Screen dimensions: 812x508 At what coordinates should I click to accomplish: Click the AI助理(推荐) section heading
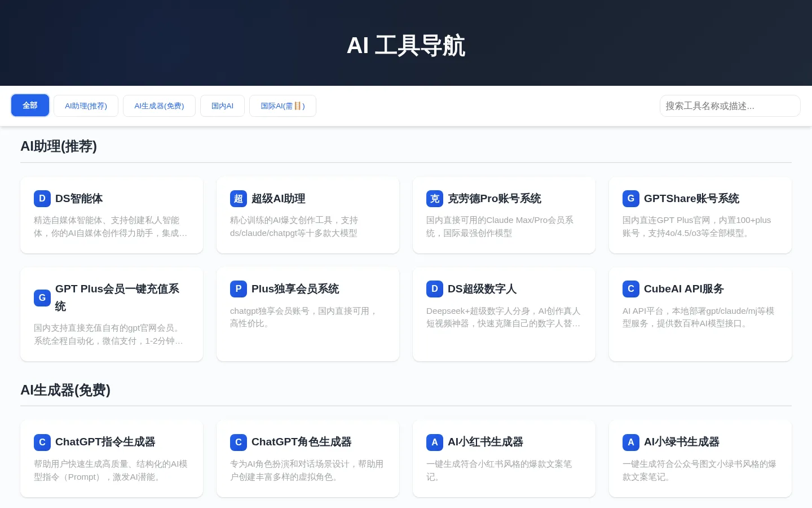[59, 147]
